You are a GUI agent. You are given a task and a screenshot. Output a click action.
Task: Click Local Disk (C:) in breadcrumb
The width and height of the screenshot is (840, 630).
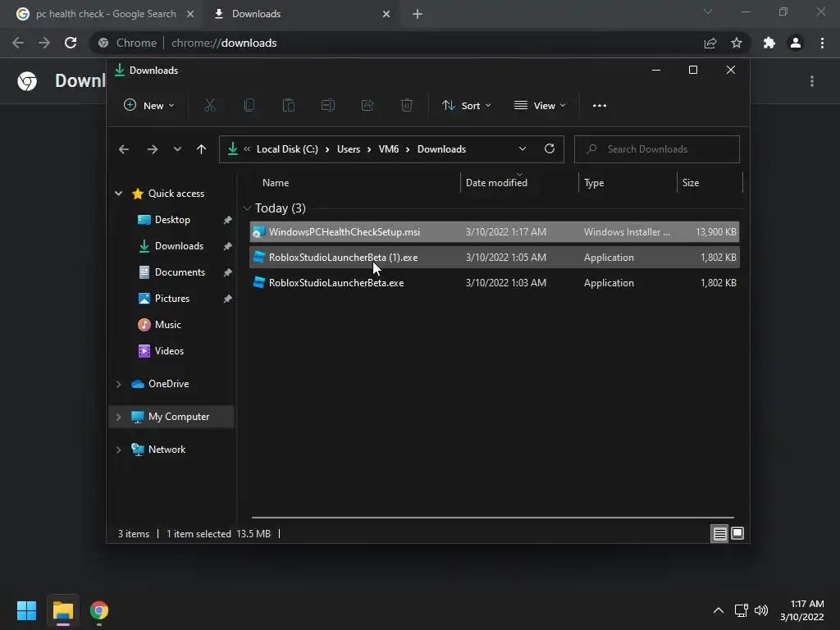pos(287,149)
